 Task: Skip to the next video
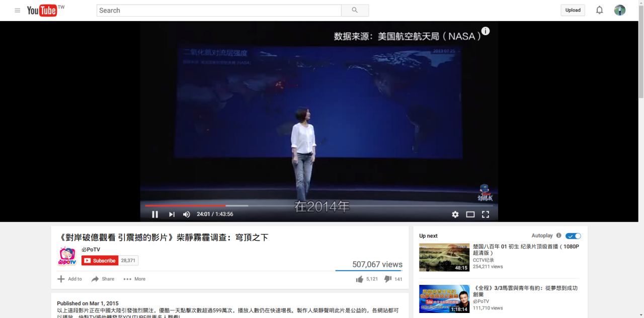point(172,214)
